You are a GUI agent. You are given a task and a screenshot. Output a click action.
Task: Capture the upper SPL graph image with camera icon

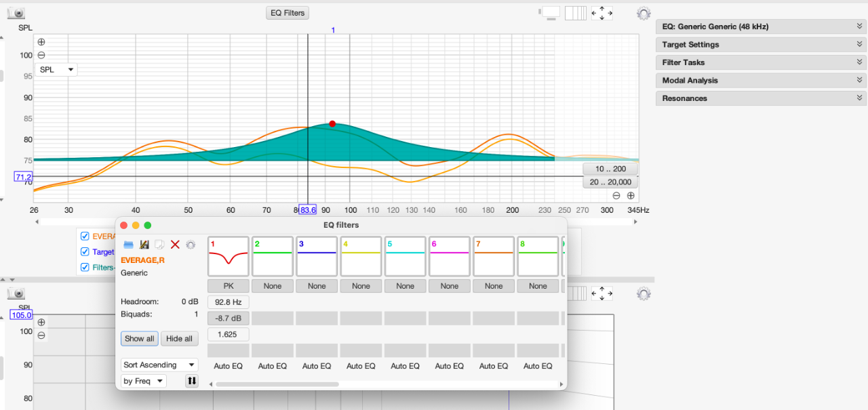16,13
